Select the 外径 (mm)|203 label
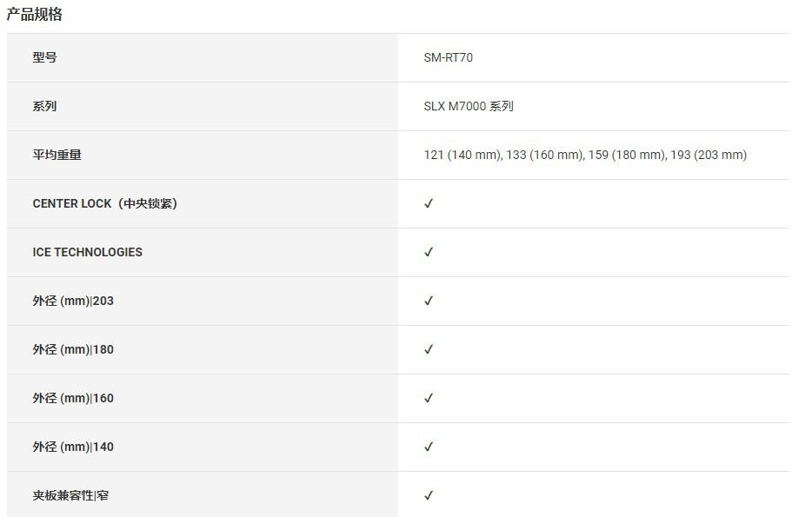Screen dimensions: 812x517 coord(73,301)
